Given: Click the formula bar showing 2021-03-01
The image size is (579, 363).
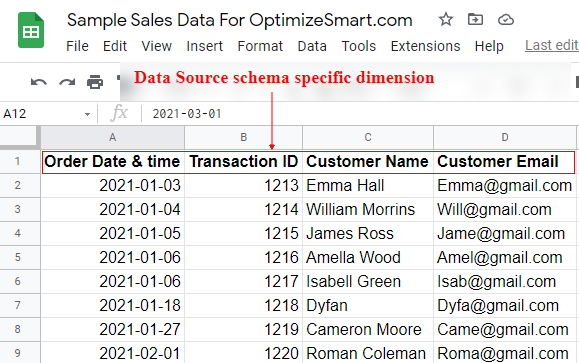Looking at the screenshot, I should pyautogui.click(x=360, y=114).
